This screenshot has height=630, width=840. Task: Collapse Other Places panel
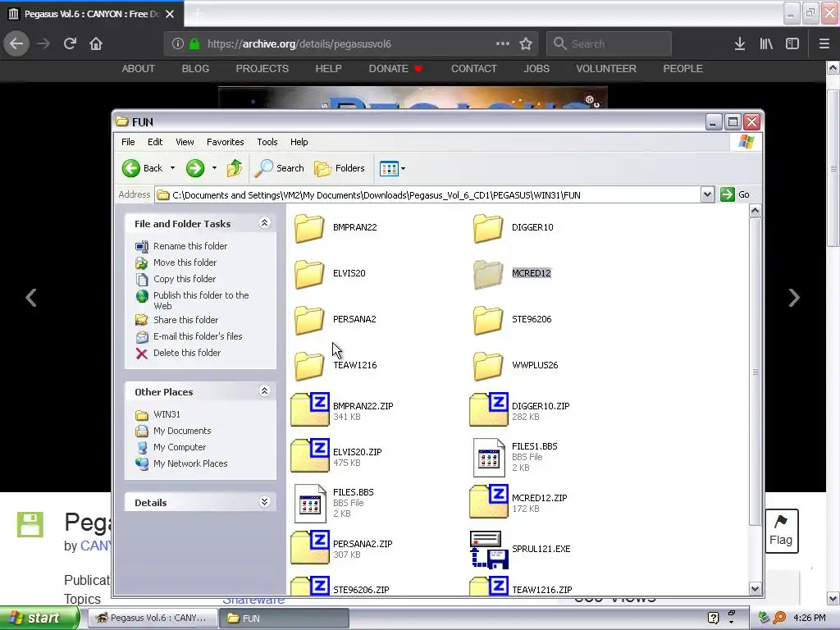[x=264, y=391]
